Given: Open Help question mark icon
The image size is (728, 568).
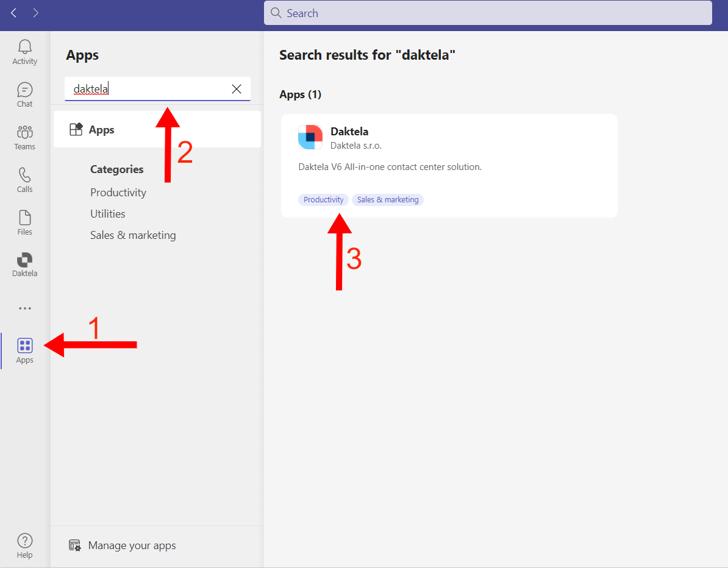Looking at the screenshot, I should pyautogui.click(x=24, y=545).
